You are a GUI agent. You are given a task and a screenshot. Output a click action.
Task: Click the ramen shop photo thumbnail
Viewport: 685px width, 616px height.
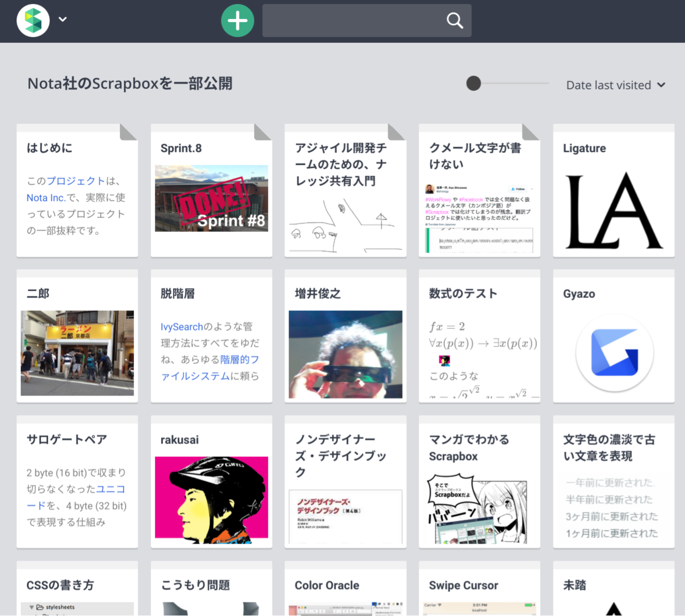point(77,353)
